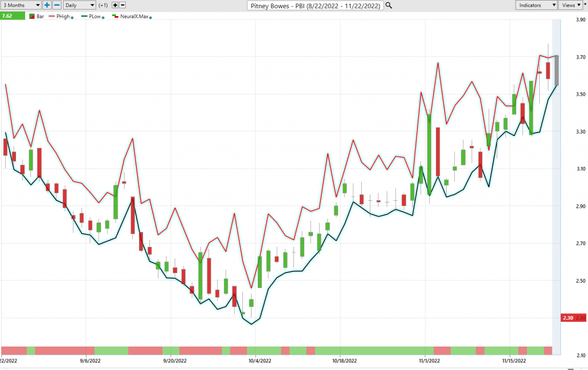588x370 pixels.
Task: Toggle the PHigh indicator dot
Action: click(72, 18)
